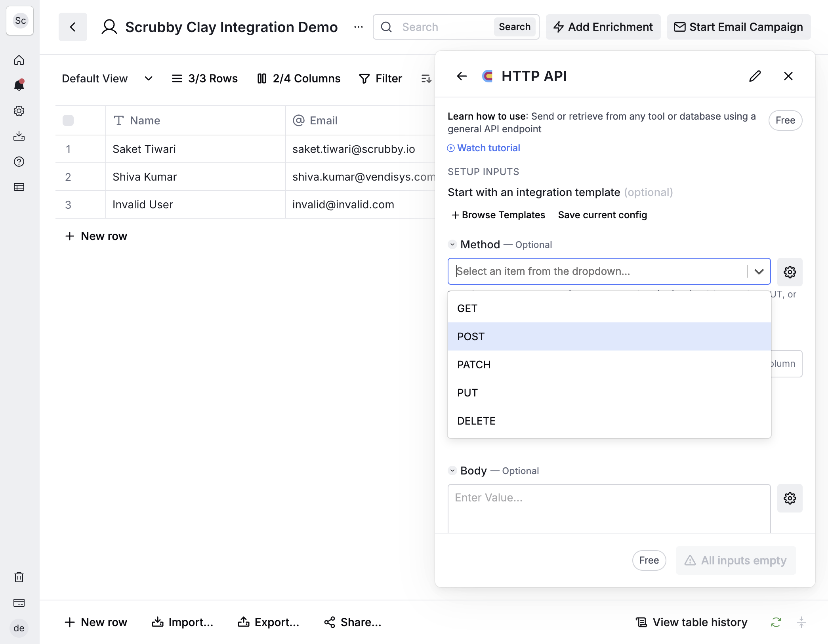828x644 pixels.
Task: Select PUT from the method list
Action: click(x=609, y=393)
